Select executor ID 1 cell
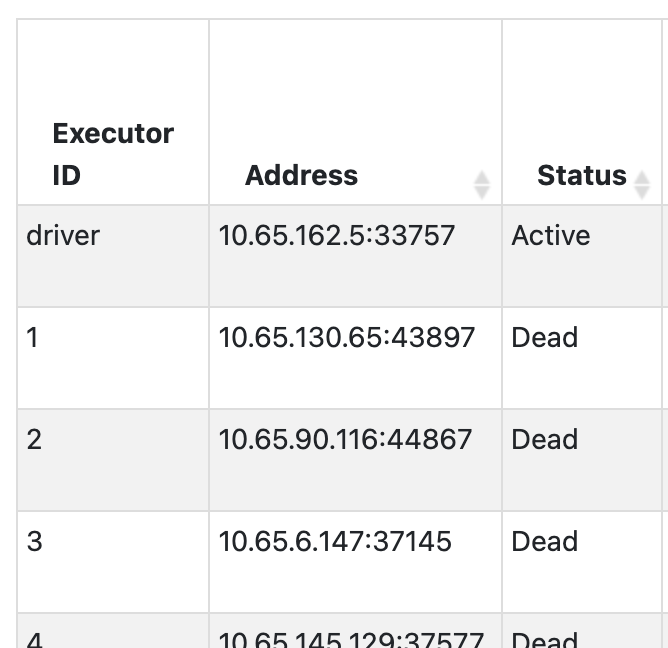 click(33, 338)
